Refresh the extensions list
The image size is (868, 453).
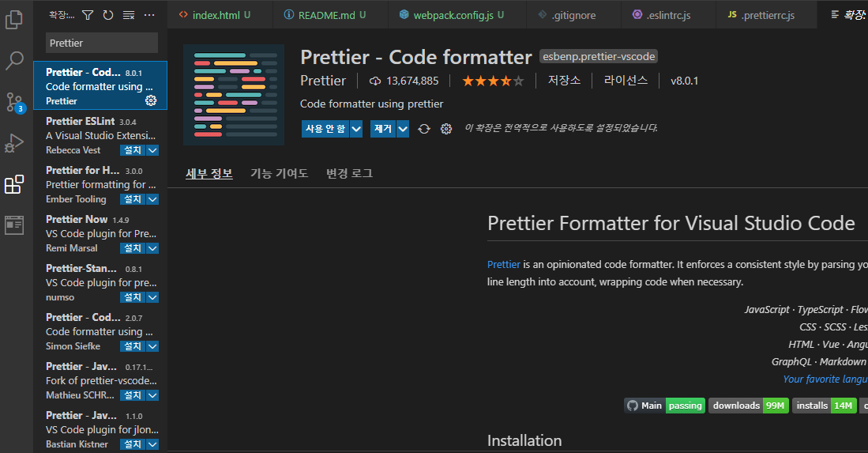pos(108,15)
